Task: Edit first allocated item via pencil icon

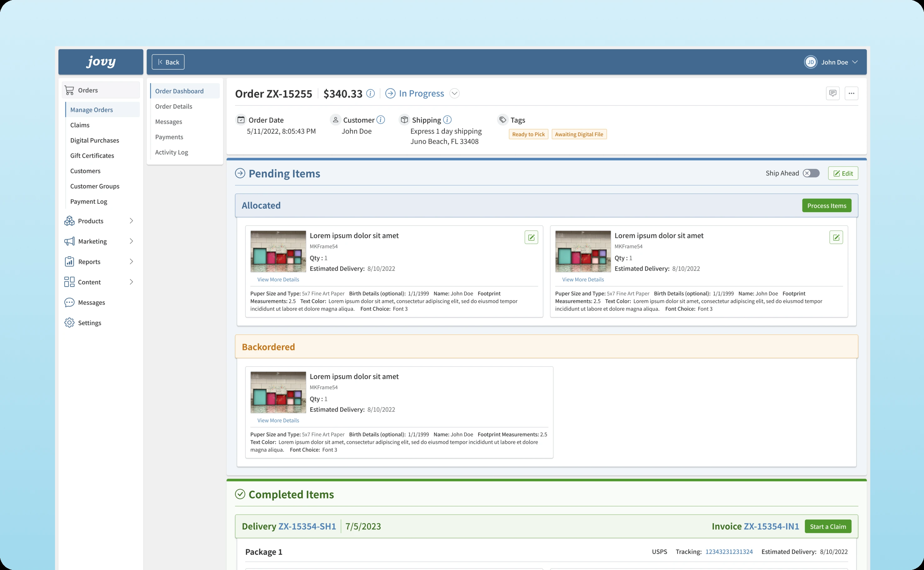Action: pos(531,237)
